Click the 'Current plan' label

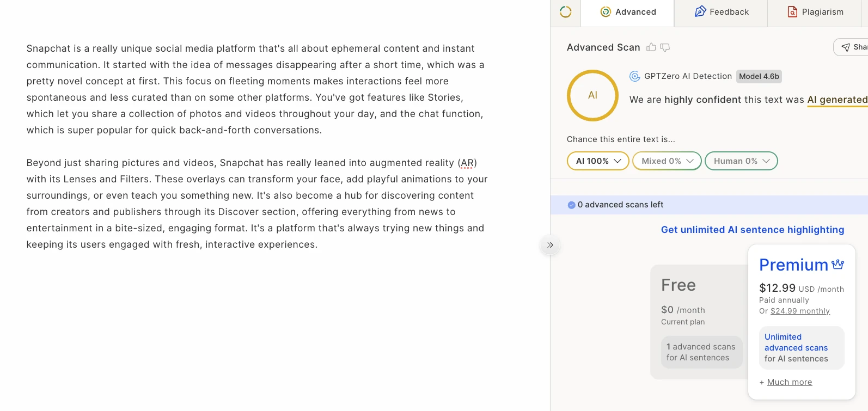pyautogui.click(x=683, y=322)
